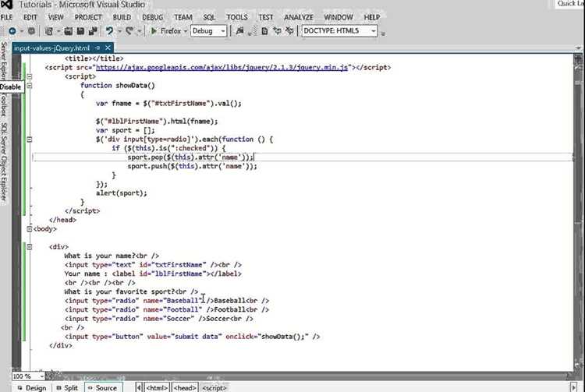Screen dimensions: 585x392
Task: Open the Redo history dropdown arrow
Action: click(x=139, y=32)
